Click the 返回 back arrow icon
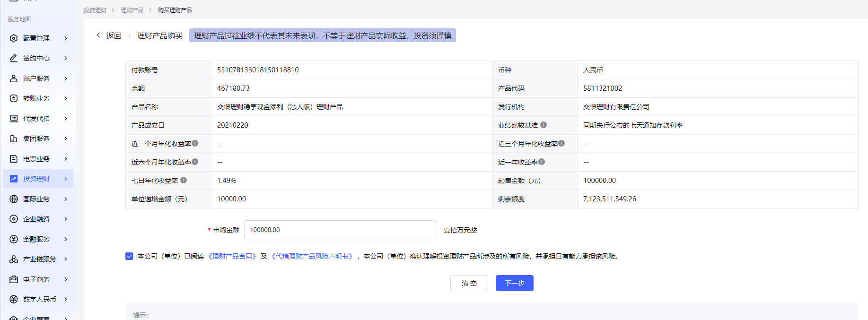The image size is (868, 320). tap(98, 35)
